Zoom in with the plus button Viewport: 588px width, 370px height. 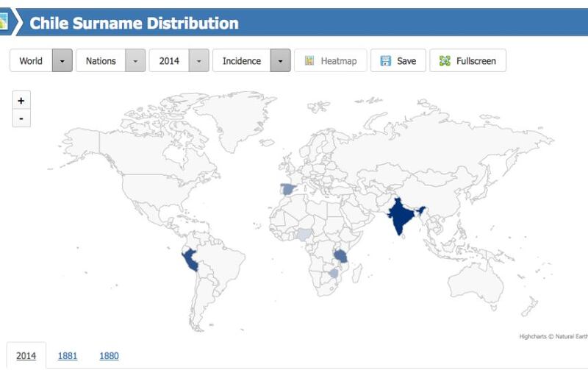21,100
